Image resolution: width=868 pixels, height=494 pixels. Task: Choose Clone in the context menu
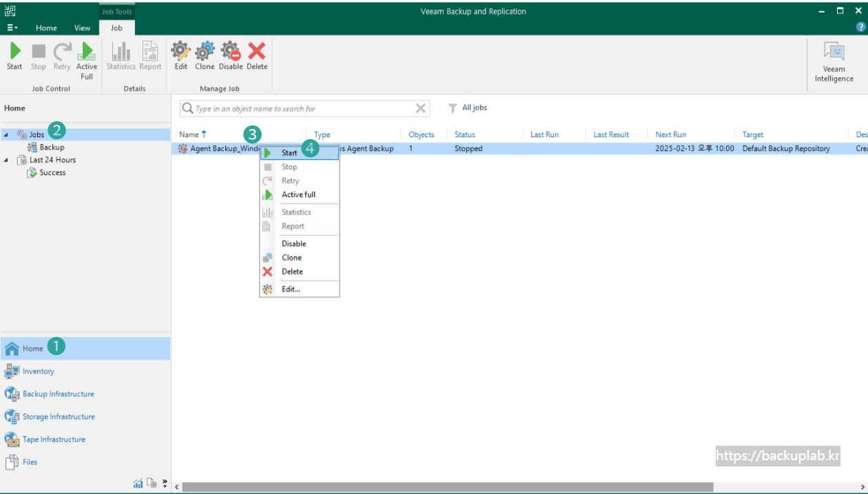click(300, 258)
